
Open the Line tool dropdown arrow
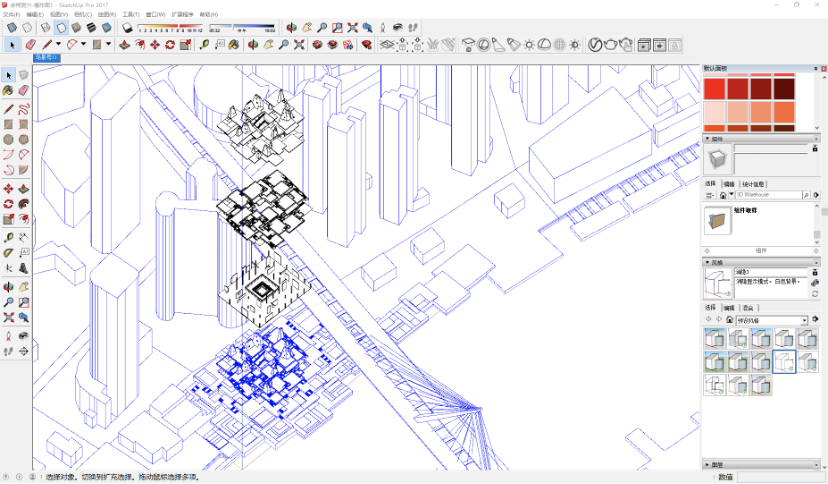[58, 44]
